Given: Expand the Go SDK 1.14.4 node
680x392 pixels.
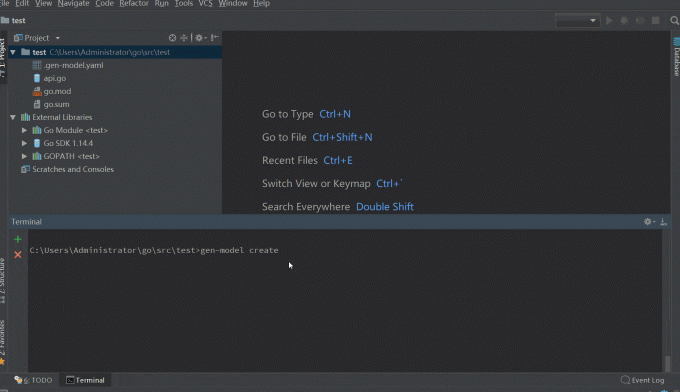Looking at the screenshot, I should click(x=24, y=143).
